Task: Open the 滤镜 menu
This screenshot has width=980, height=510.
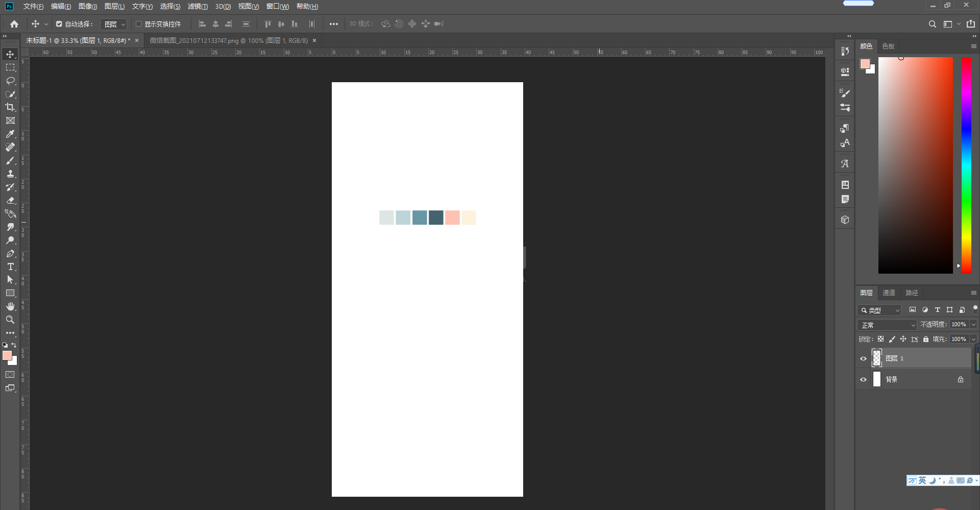Action: (198, 7)
